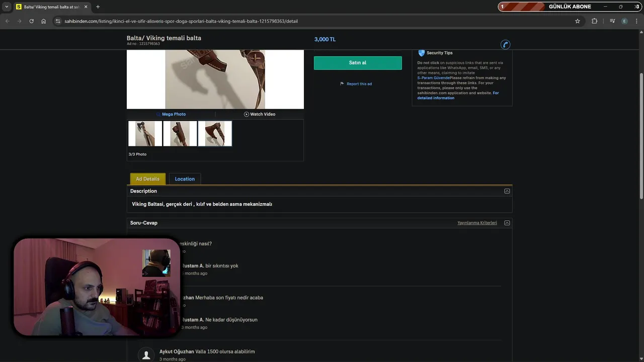Image resolution: width=644 pixels, height=362 pixels.
Task: Switch to the Location tab
Action: 185,179
